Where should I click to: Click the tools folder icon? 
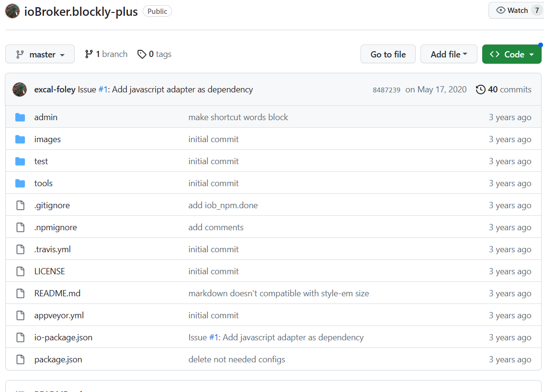pos(20,183)
